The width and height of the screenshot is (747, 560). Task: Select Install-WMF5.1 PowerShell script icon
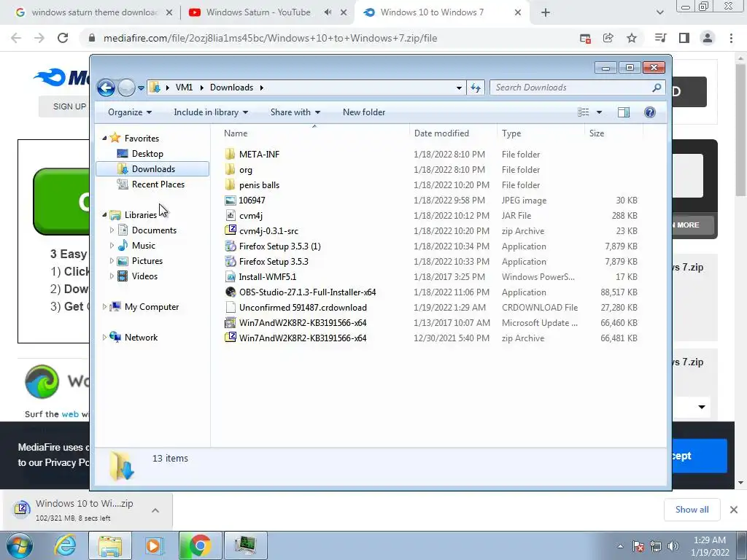click(x=230, y=276)
